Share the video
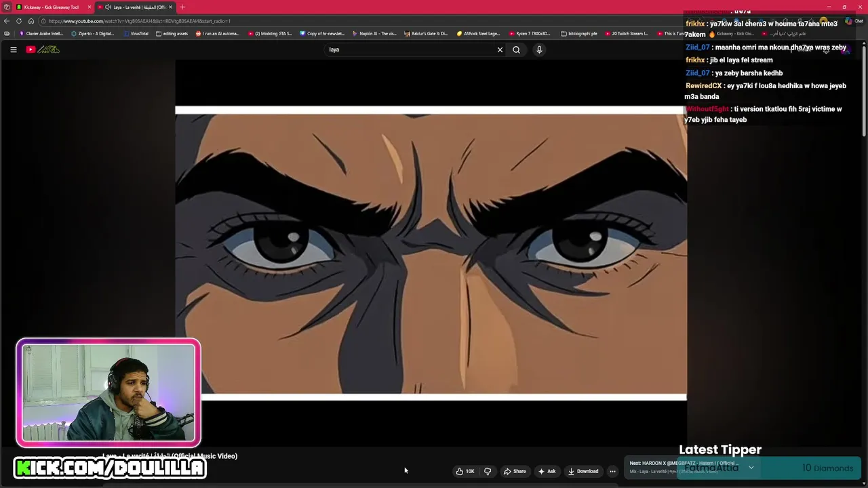This screenshot has height=488, width=868. click(x=515, y=471)
